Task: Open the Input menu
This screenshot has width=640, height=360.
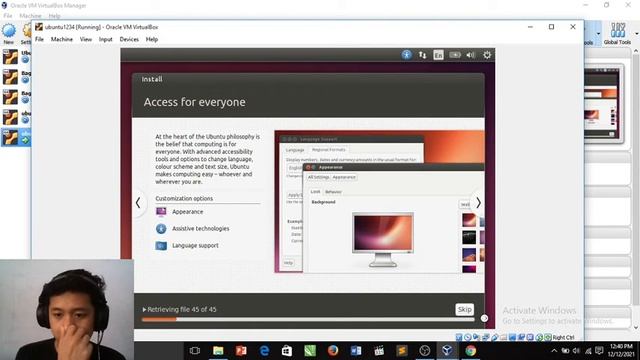Action: (x=105, y=39)
